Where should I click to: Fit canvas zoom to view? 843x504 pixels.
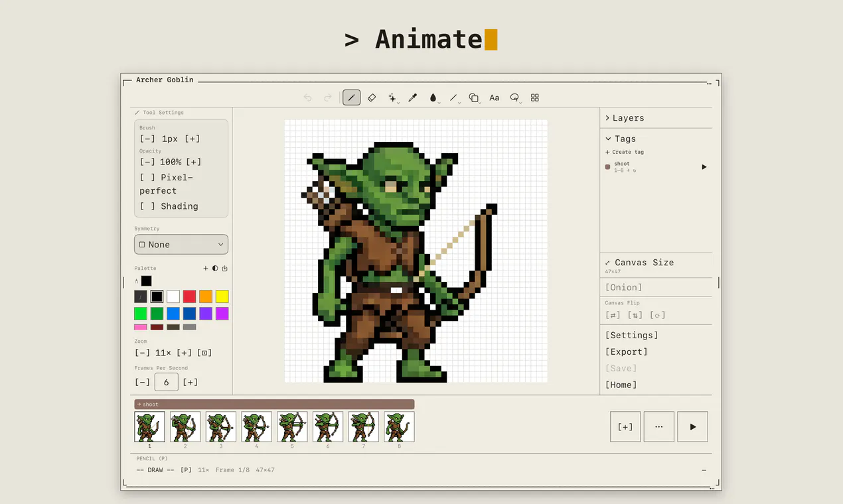pyautogui.click(x=204, y=353)
